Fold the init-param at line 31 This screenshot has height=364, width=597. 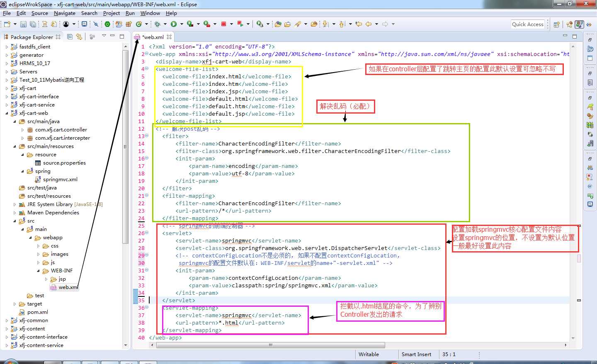point(146,270)
